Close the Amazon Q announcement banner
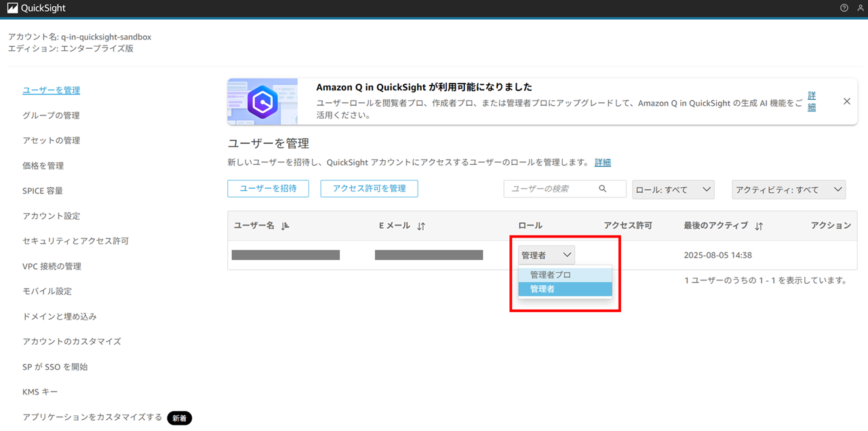 (x=846, y=101)
